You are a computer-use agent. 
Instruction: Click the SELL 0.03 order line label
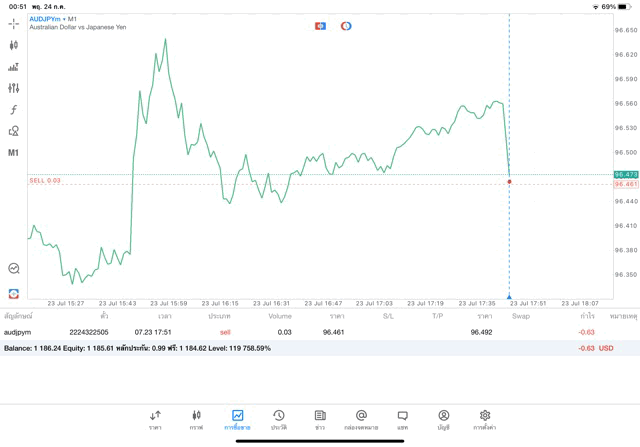coord(45,181)
